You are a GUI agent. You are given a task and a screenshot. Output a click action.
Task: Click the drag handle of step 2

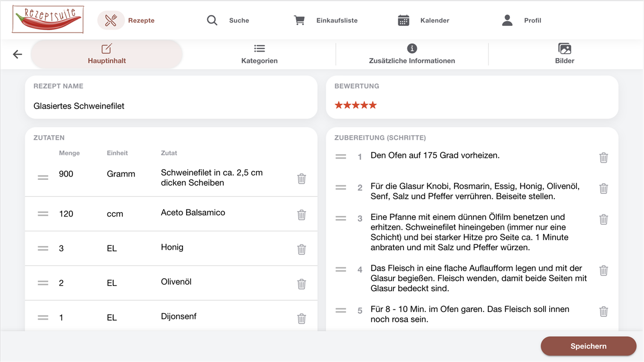[341, 187]
